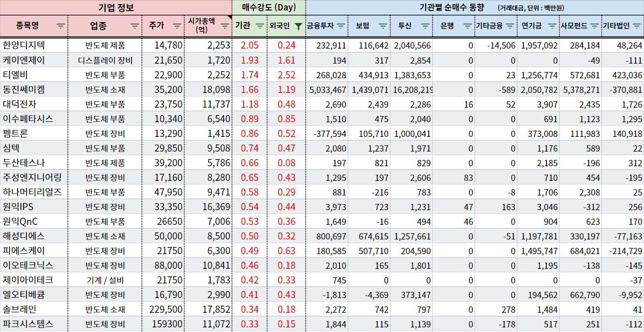Image resolution: width=644 pixels, height=332 pixels.
Task: Click the 티엘비 stock name cell
Action: (x=34, y=75)
